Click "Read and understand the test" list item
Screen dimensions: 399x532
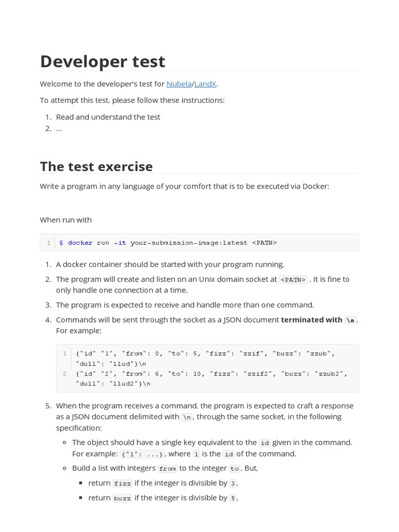[108, 117]
